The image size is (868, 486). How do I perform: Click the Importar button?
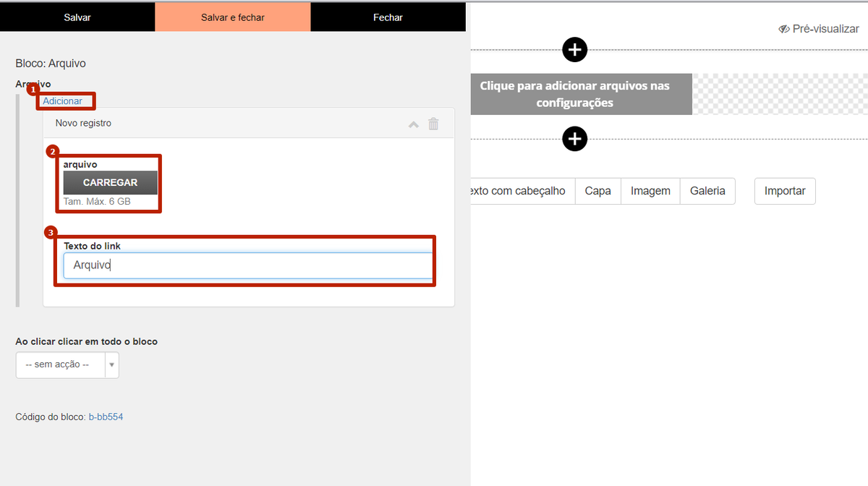(785, 192)
